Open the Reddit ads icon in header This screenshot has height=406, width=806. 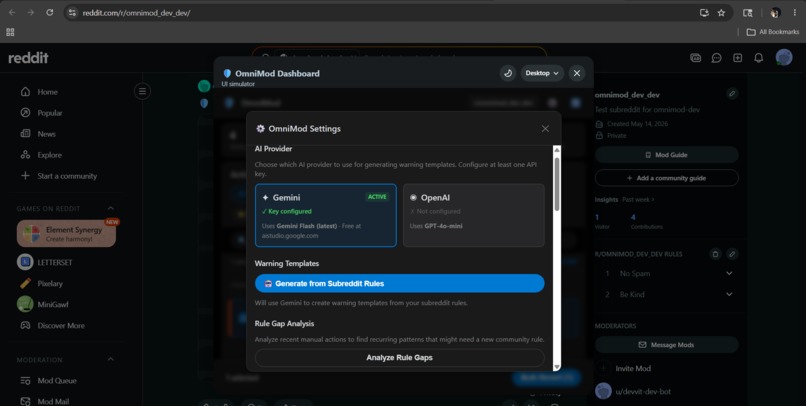pyautogui.click(x=695, y=58)
